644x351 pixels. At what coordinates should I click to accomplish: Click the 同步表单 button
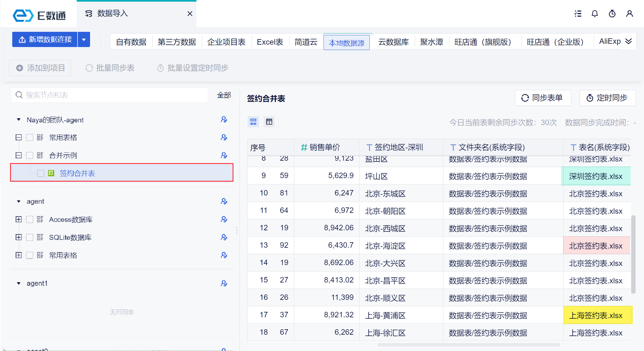(543, 98)
